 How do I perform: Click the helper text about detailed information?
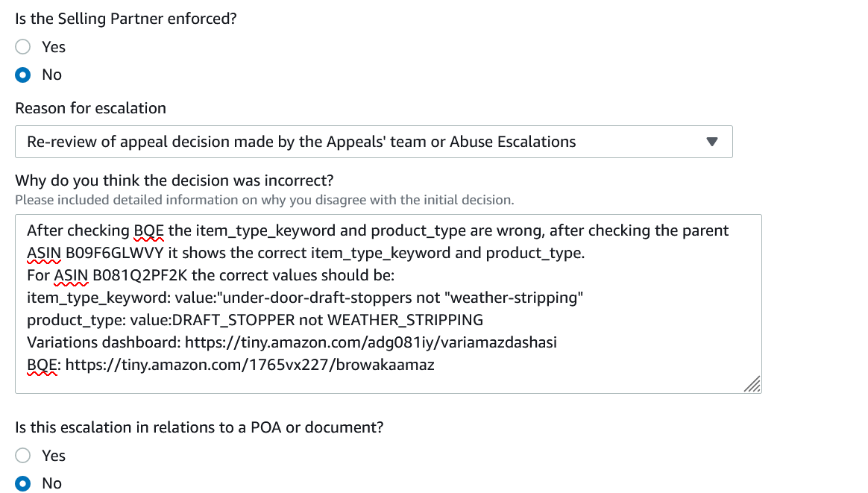point(265,200)
